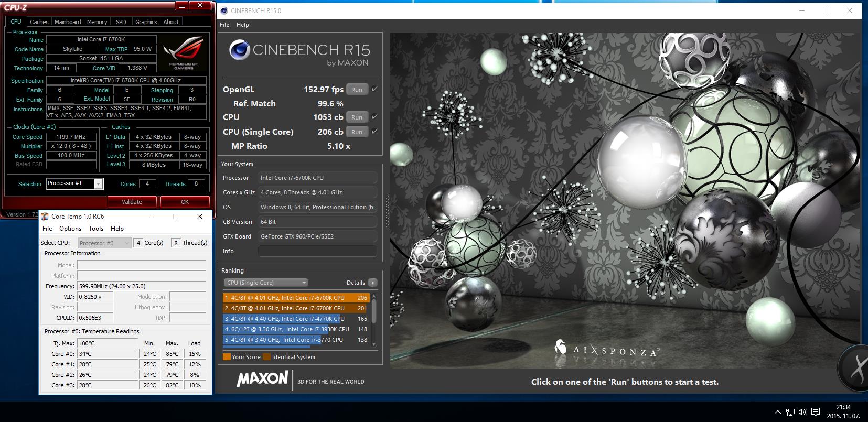
Task: Select the i7-4770K ranking entry
Action: 296,319
